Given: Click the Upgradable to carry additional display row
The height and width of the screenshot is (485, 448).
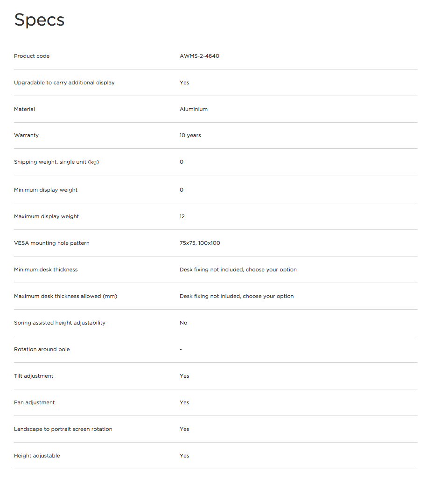Looking at the screenshot, I should coord(216,83).
